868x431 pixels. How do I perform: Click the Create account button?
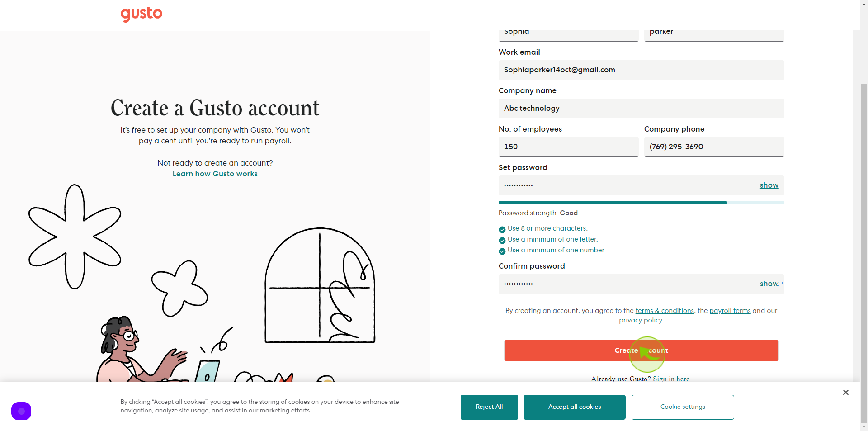tap(641, 350)
